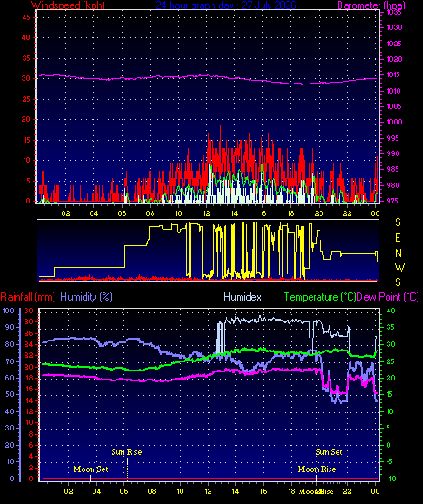Viewport: 423px width, 504px height.
Task: Click the Temperature (°C) legend label
Action: tap(320, 297)
